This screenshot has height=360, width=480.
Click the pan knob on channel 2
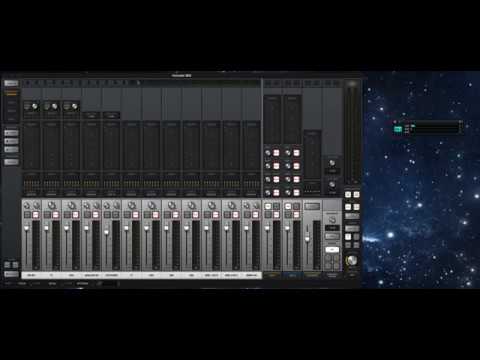coord(51,205)
